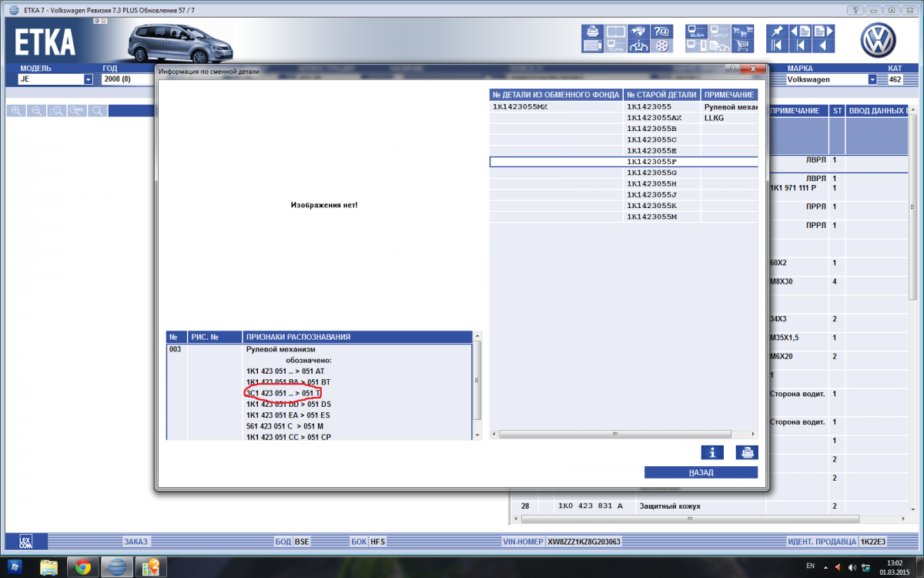Click the КАТ field showing 462
Image resolution: width=924 pixels, height=578 pixels.
[x=896, y=79]
